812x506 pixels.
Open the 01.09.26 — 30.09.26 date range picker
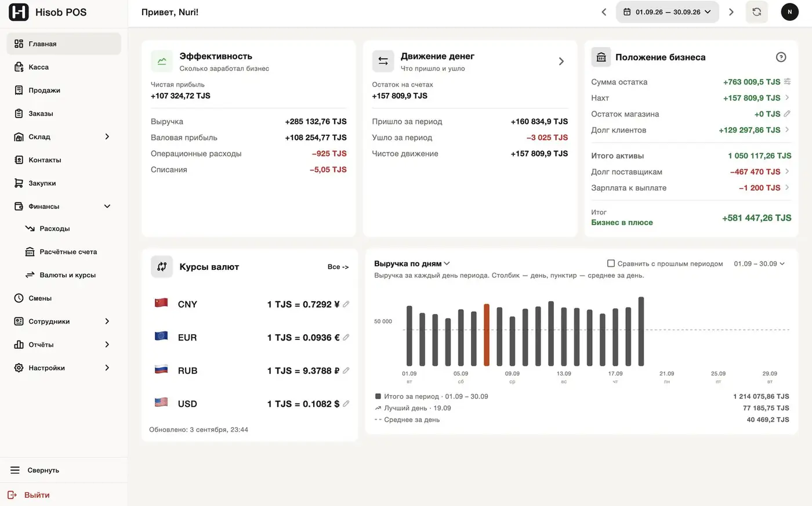(x=667, y=12)
